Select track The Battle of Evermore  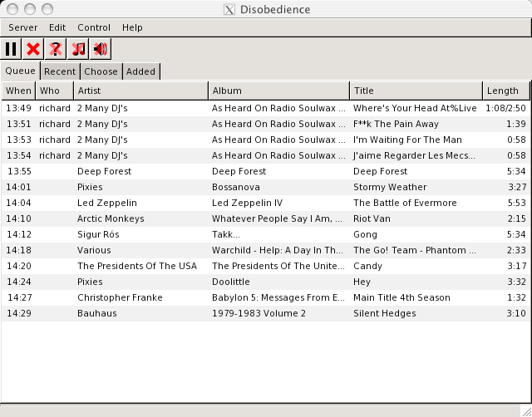[x=405, y=203]
